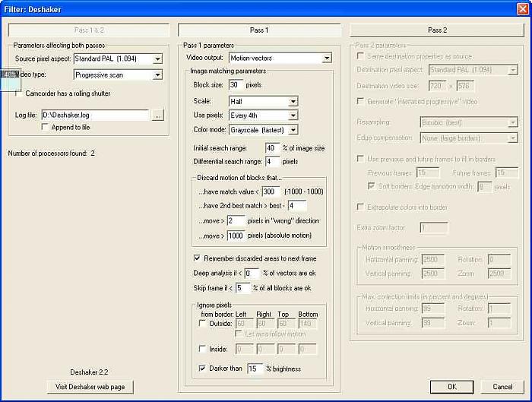Click the Cancel button

pos(502,387)
